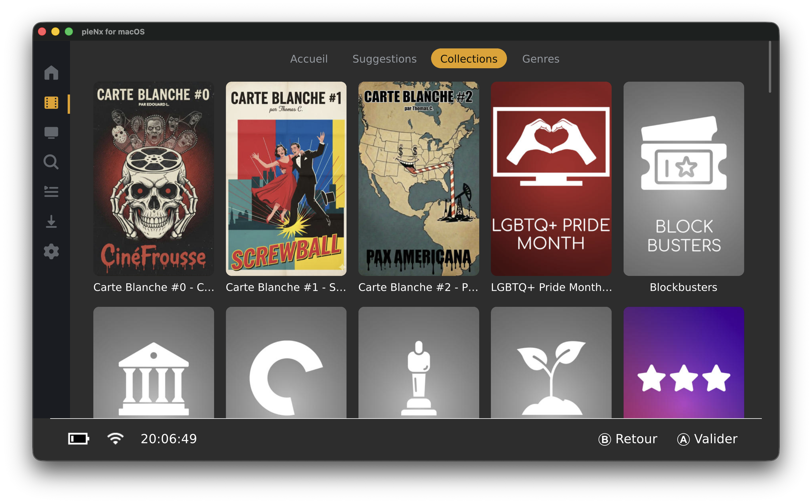Click the green zoom window button
812x504 pixels.
(69, 32)
